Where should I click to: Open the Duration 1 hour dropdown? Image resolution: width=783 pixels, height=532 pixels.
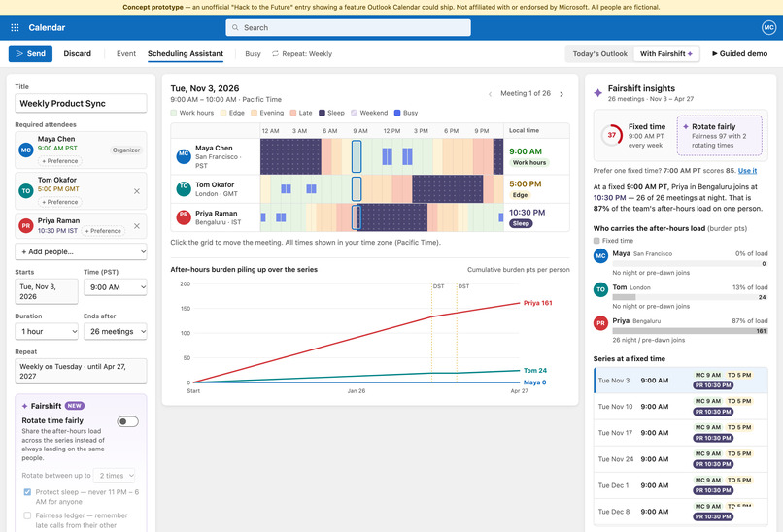coord(47,331)
